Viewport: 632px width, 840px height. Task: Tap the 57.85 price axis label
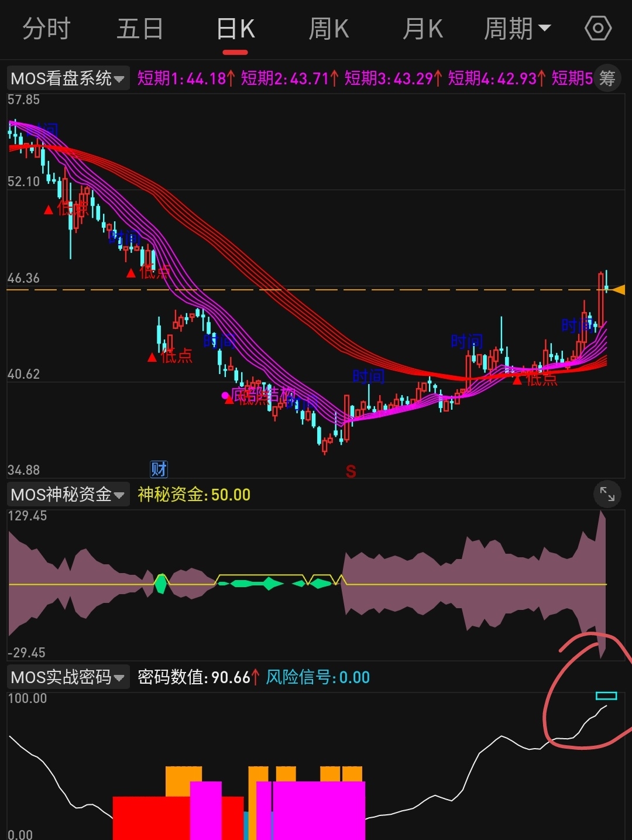pos(24,100)
